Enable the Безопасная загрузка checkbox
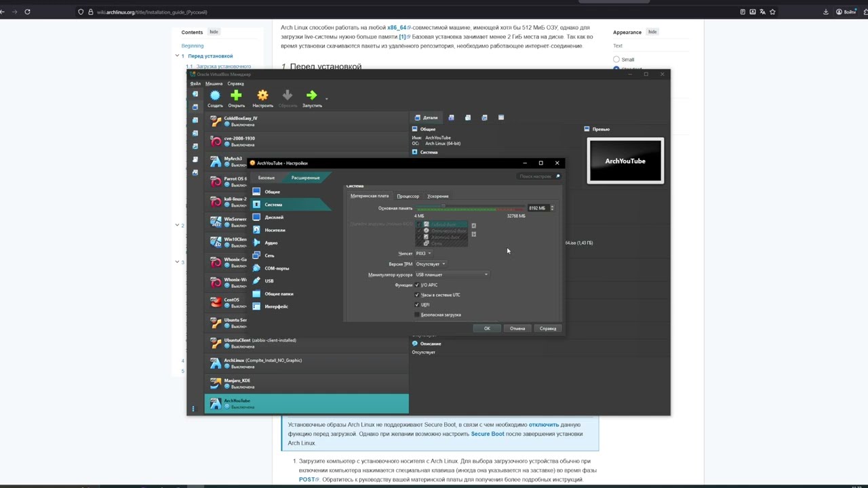The width and height of the screenshot is (868, 488). pos(417,315)
